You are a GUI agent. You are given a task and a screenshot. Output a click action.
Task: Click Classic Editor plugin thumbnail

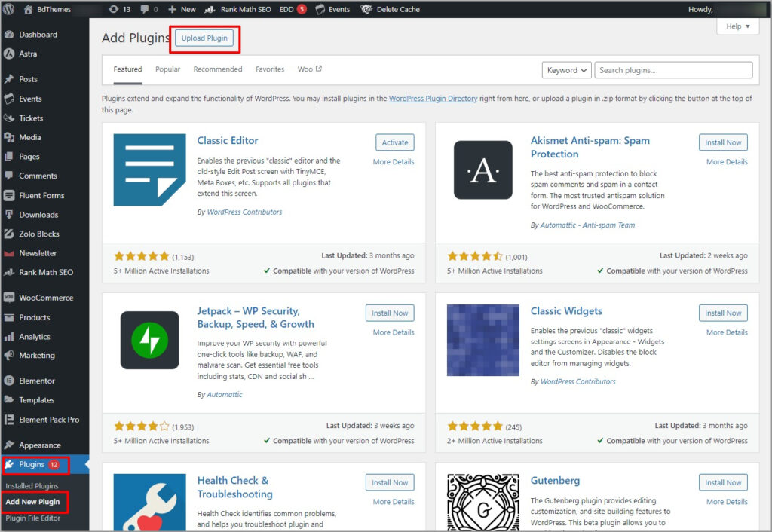point(150,170)
